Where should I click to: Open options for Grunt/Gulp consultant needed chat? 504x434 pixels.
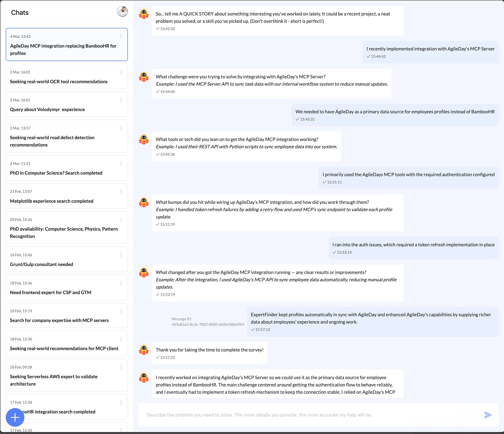[121, 255]
